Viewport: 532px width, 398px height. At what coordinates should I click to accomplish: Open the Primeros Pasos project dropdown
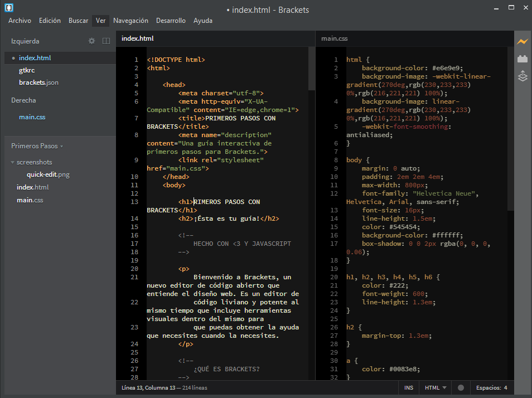tap(37, 146)
